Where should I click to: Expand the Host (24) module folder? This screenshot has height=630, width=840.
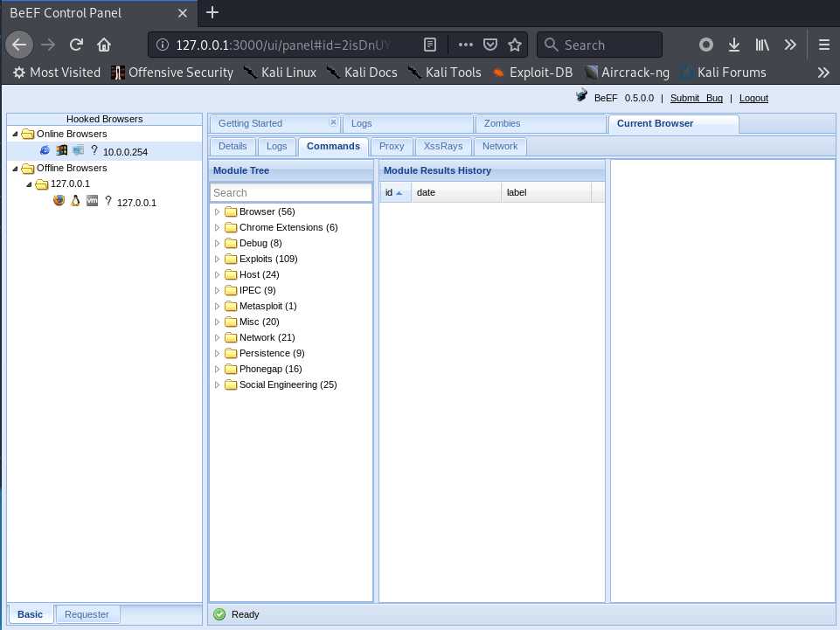pos(217,274)
